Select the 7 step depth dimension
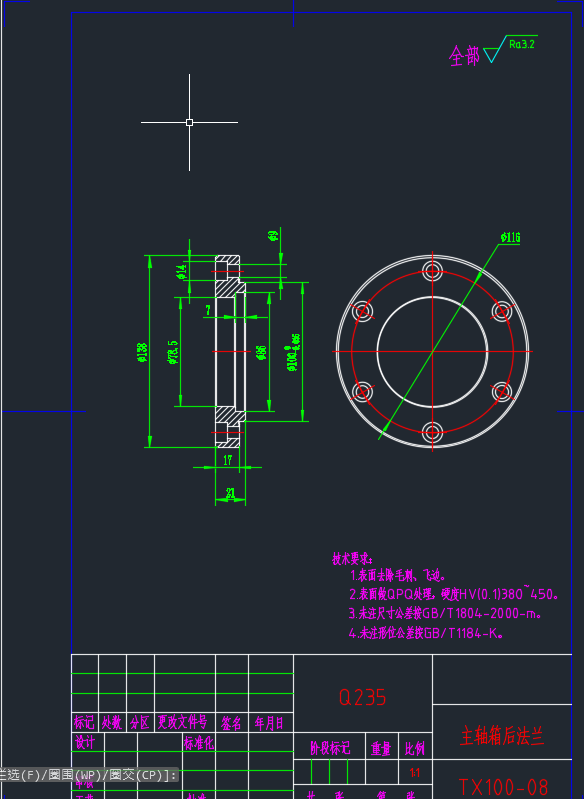 coord(208,310)
